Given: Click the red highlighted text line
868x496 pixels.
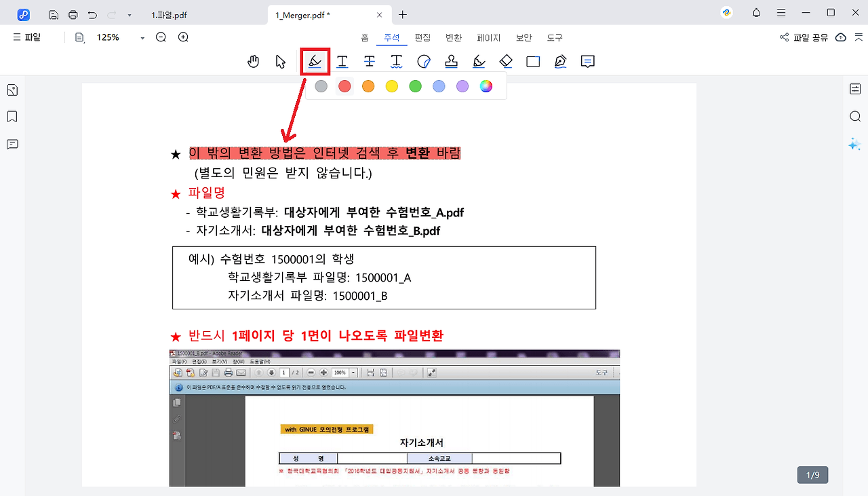Looking at the screenshot, I should pyautogui.click(x=325, y=153).
